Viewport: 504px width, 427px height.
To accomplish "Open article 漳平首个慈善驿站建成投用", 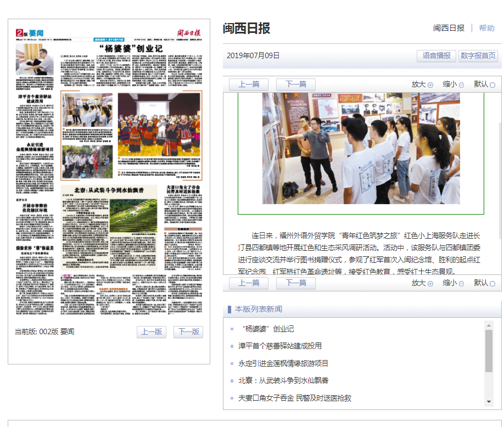I will pos(280,346).
